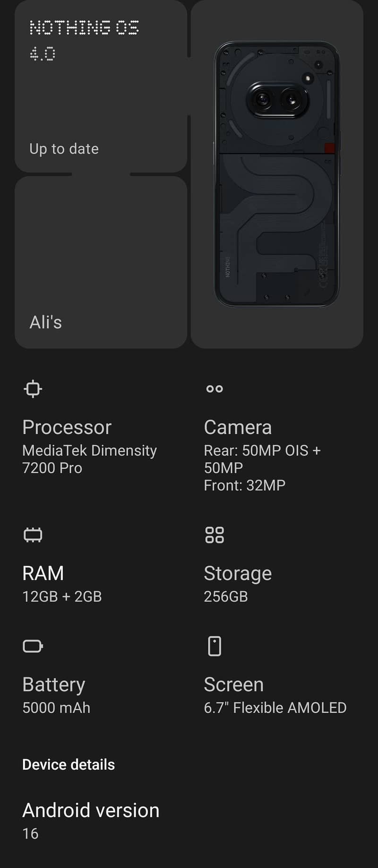Tap the Nothing phone back image
The image size is (378, 868).
[x=277, y=174]
